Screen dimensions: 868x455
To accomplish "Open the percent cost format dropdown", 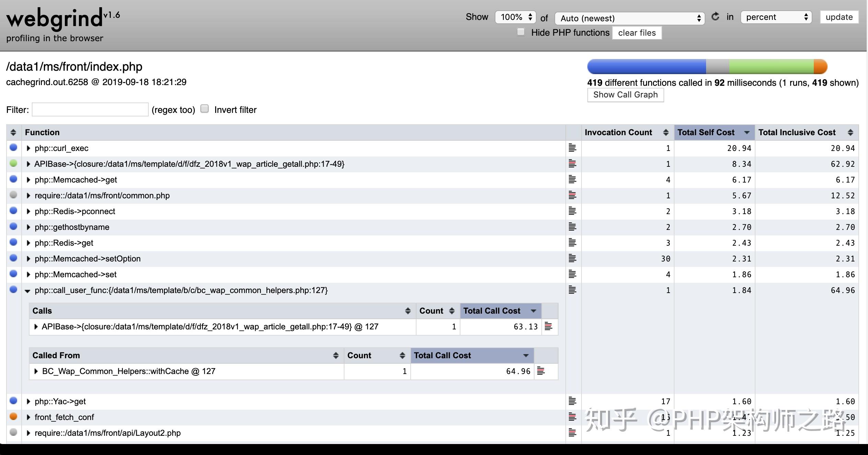I will coord(776,17).
